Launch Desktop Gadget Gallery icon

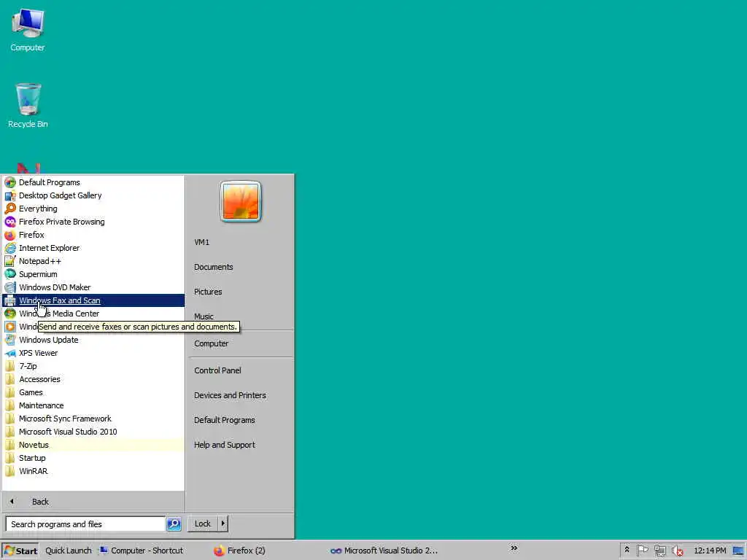pos(10,195)
